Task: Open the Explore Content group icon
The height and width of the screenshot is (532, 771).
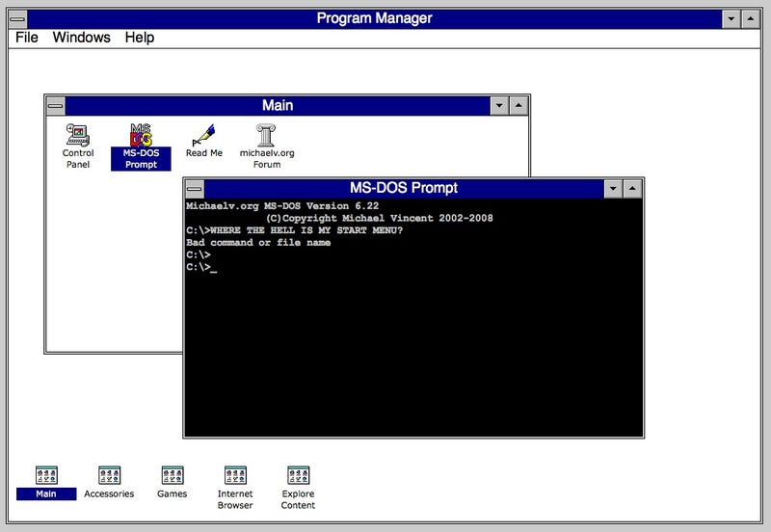Action: click(x=298, y=488)
